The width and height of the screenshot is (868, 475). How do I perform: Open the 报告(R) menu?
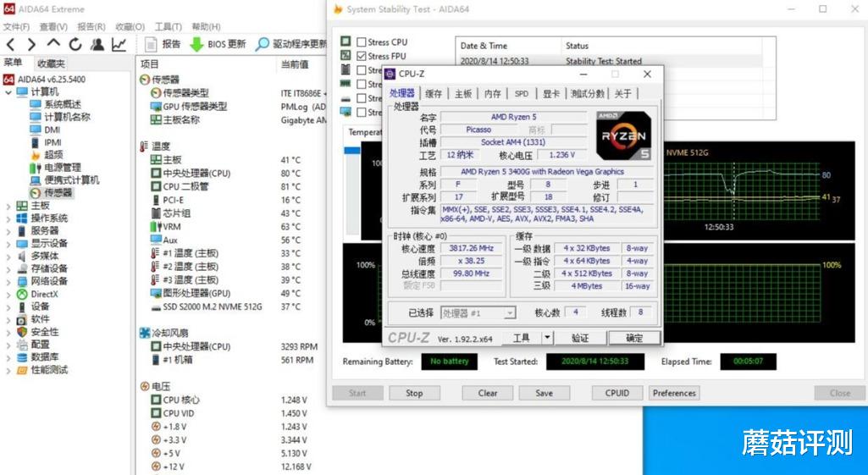coord(91,26)
